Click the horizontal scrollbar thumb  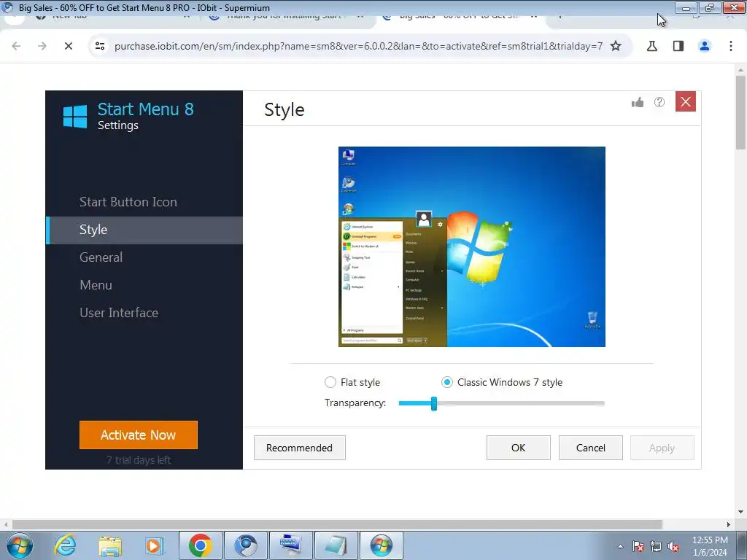click(337, 524)
